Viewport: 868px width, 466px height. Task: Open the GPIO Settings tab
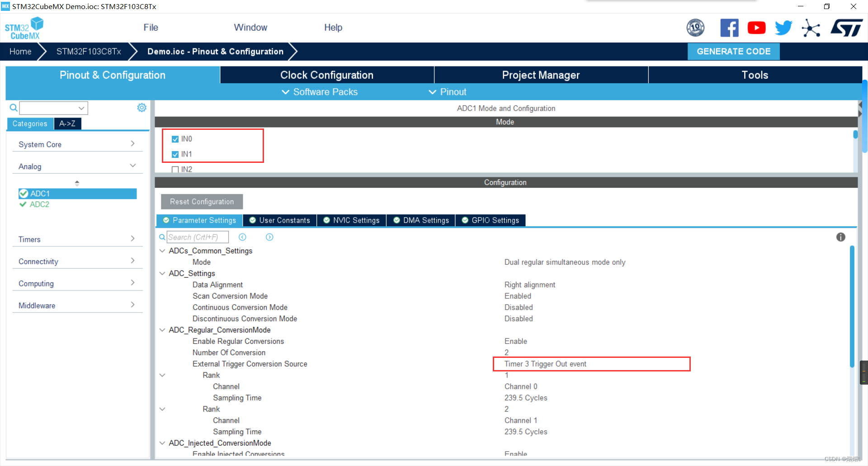pyautogui.click(x=491, y=220)
